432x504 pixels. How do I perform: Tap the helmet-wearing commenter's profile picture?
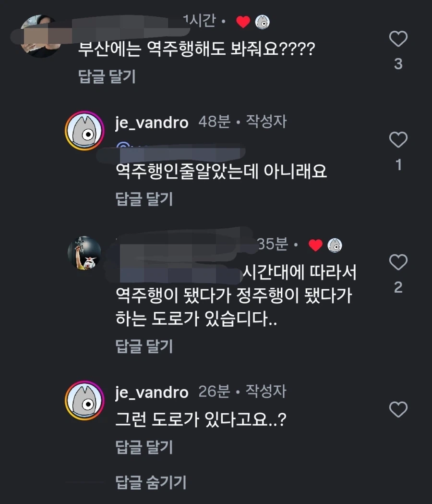pyautogui.click(x=84, y=253)
